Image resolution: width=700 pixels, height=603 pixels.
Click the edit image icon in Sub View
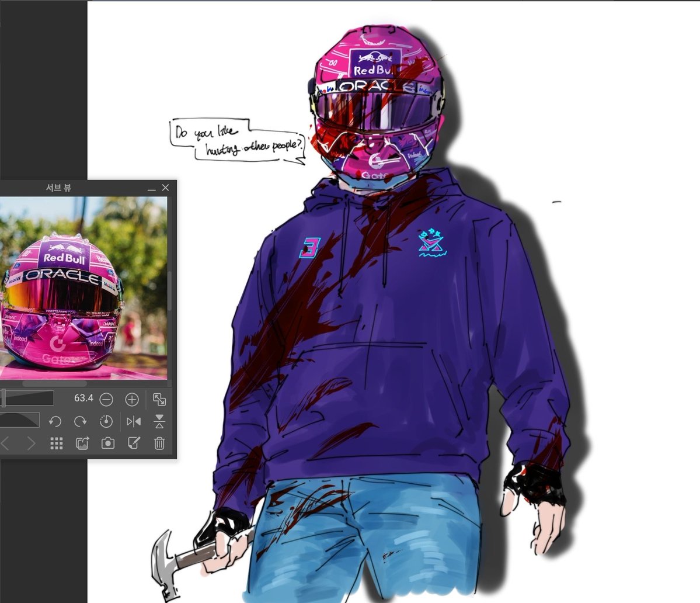tap(134, 443)
